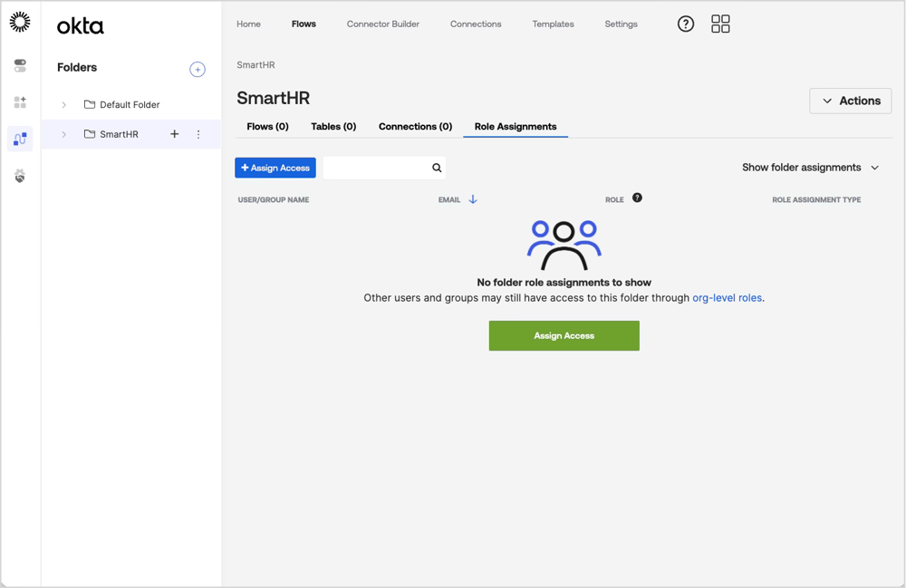Open Settings in the top menu
The image size is (906, 588).
pos(622,24)
